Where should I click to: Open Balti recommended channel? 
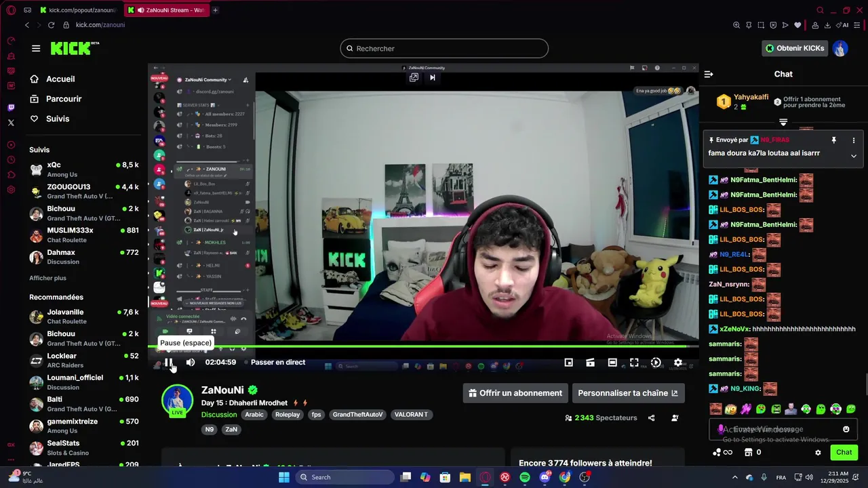[84, 404]
